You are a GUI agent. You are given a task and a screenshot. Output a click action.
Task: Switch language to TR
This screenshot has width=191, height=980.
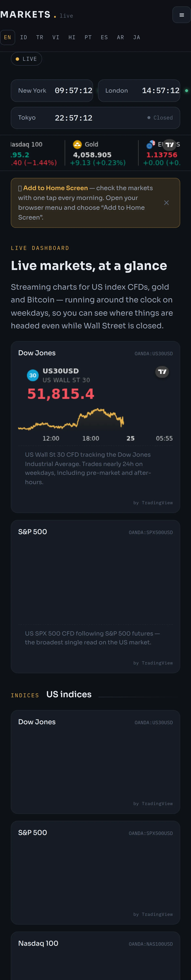[x=40, y=37]
